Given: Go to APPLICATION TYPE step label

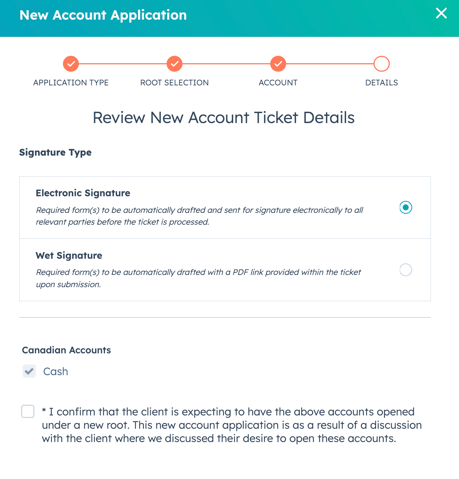Looking at the screenshot, I should pos(71,83).
